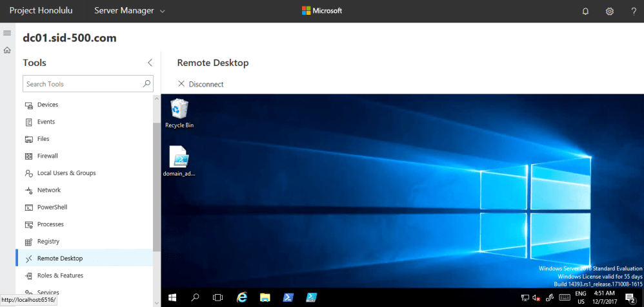Image resolution: width=644 pixels, height=307 pixels.
Task: Click the Disconnect button
Action: tap(201, 84)
